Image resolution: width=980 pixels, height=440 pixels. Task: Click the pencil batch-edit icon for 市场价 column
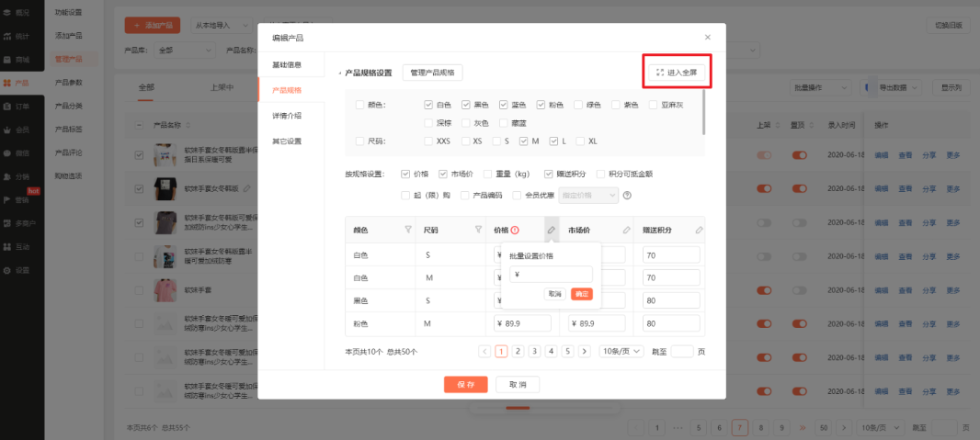point(627,230)
